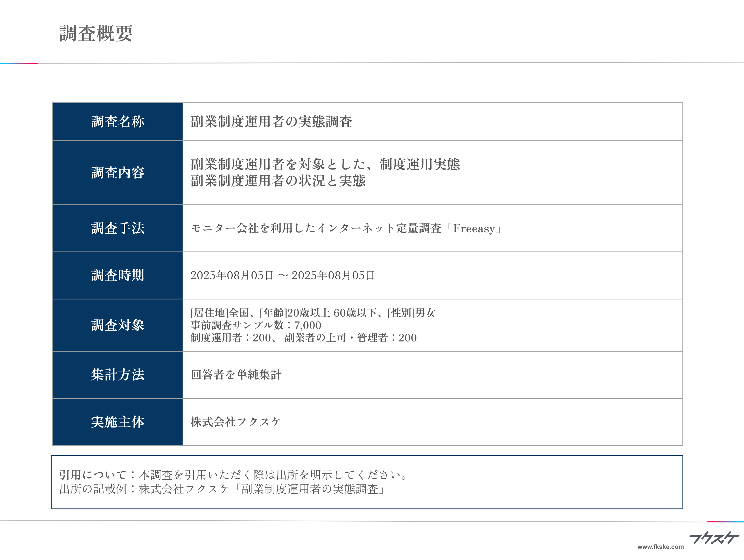Select the 調査時期 header cell
This screenshot has height=560, width=744.
pos(118,275)
